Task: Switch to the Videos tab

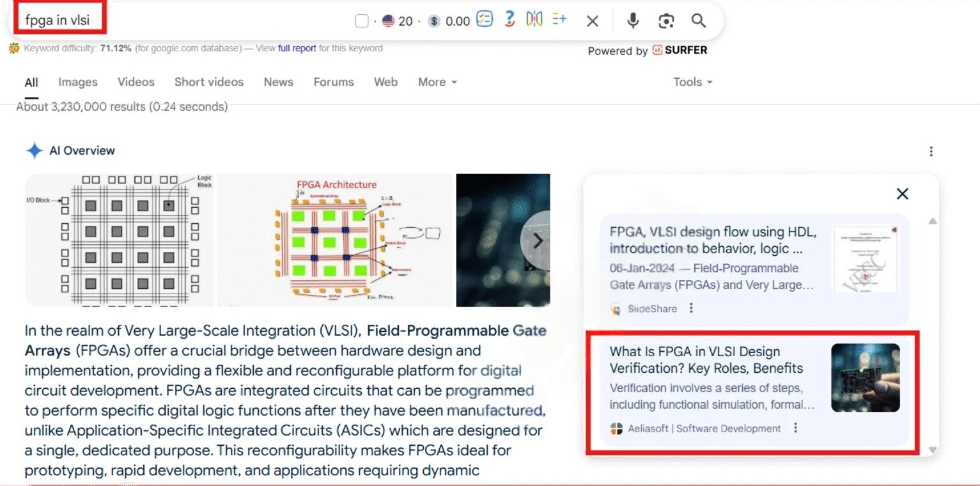Action: (x=136, y=82)
